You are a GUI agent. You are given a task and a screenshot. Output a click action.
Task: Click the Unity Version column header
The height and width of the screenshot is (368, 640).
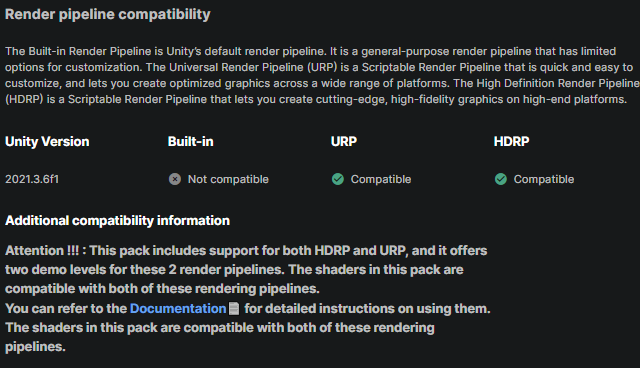coord(47,142)
